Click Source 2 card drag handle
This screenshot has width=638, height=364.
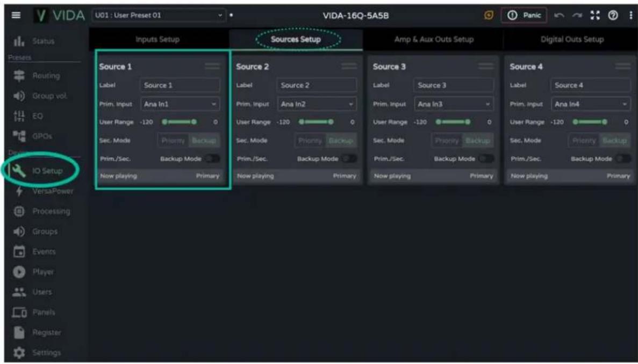tap(349, 66)
